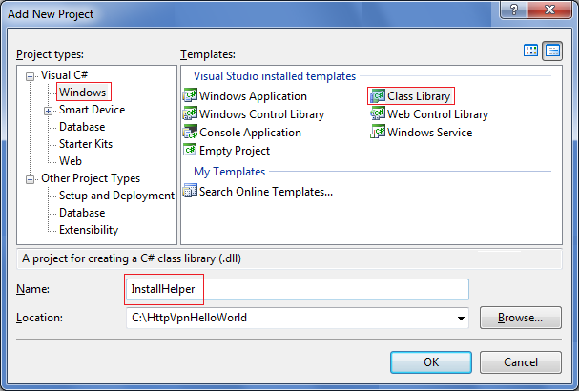The image size is (579, 392).
Task: Select Setup and Deployment project type
Action: coord(116,196)
